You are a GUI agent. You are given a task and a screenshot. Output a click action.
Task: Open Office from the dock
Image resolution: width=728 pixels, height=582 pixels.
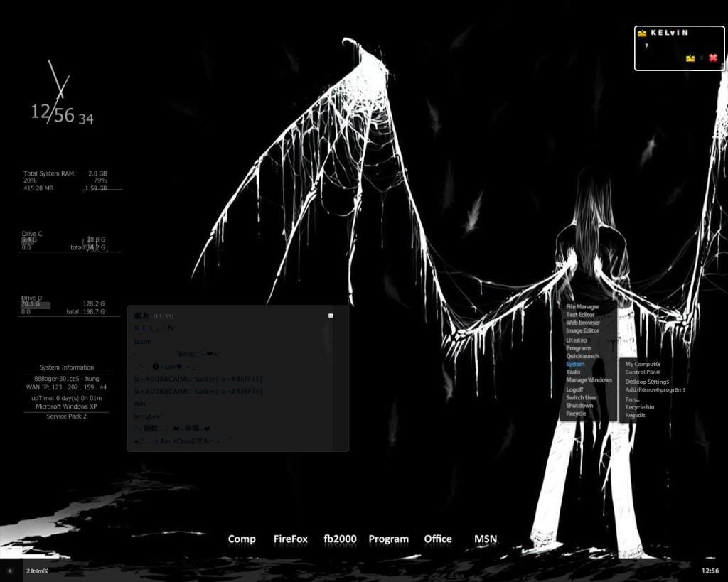[x=438, y=539]
